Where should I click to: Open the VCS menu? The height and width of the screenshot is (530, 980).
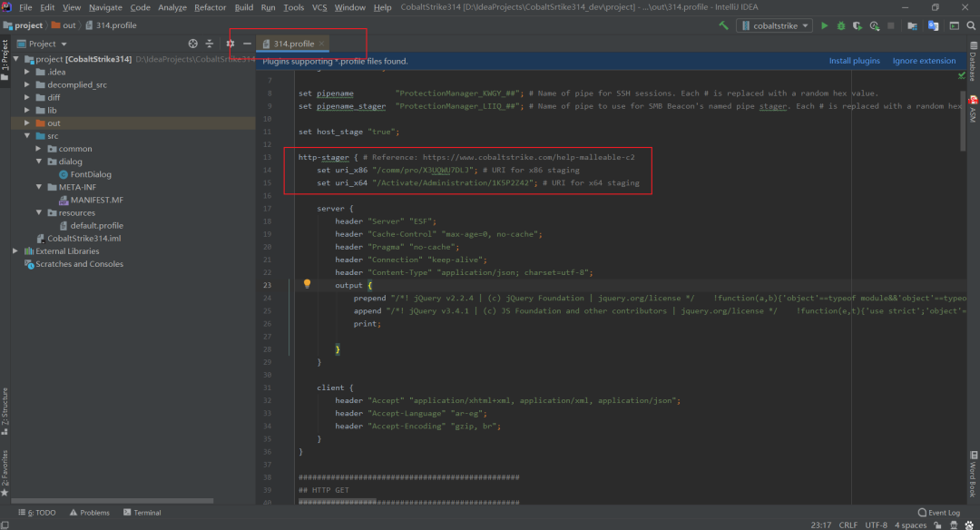pos(319,7)
